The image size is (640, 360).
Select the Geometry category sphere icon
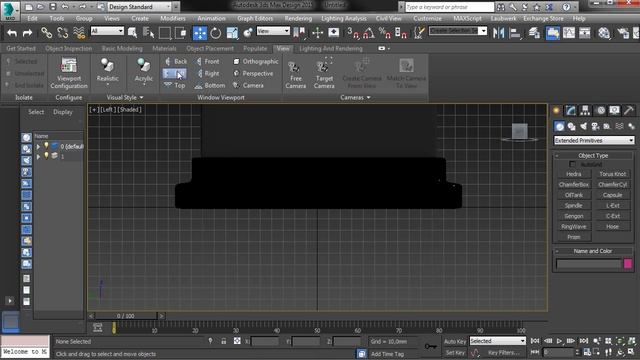[560, 127]
